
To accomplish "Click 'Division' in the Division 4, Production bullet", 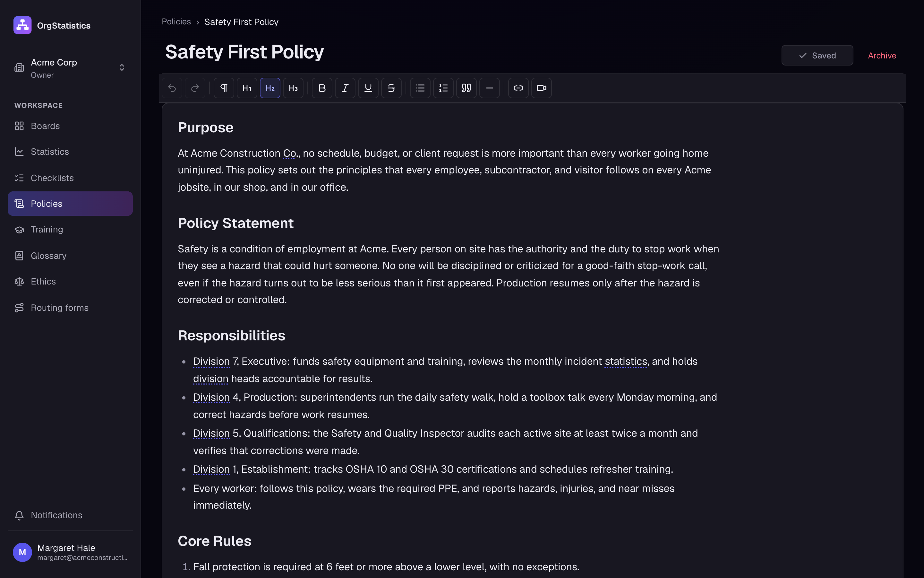I will 211,397.
